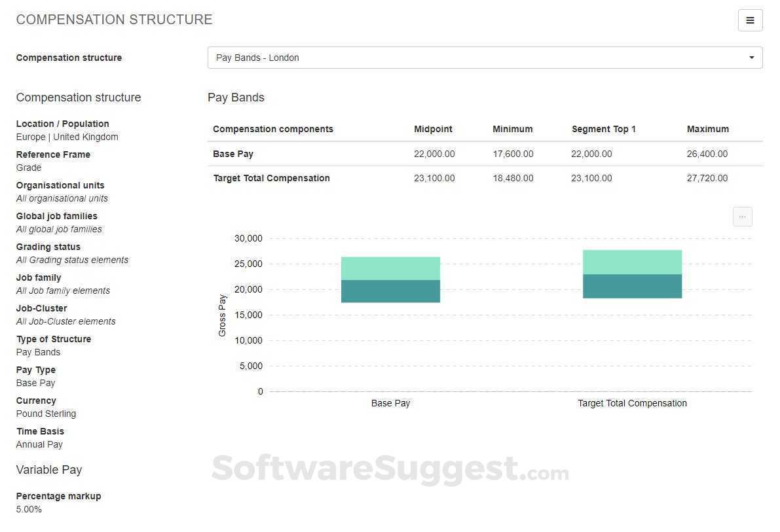Screen dimensions: 780x532
Task: Click the Compensation components column header
Action: pos(273,129)
